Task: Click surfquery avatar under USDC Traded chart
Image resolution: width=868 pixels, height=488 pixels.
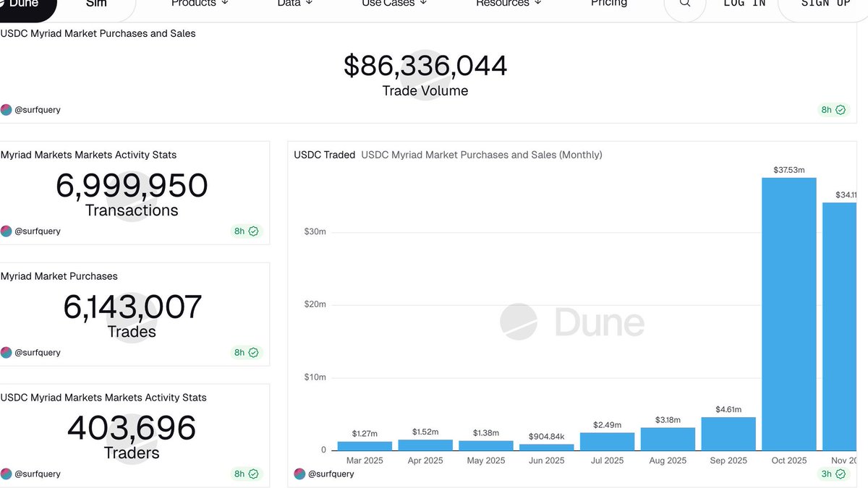Action: point(299,474)
